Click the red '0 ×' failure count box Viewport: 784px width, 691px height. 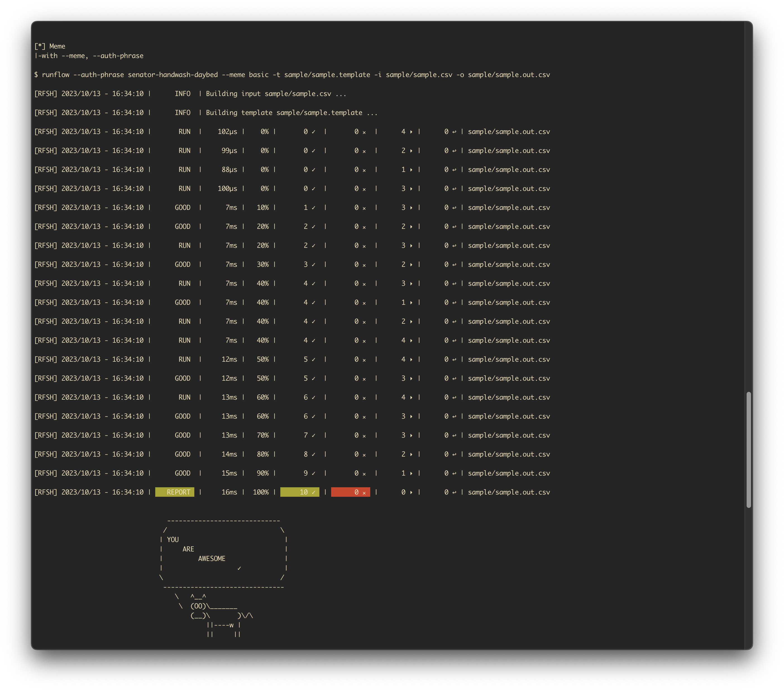point(351,492)
